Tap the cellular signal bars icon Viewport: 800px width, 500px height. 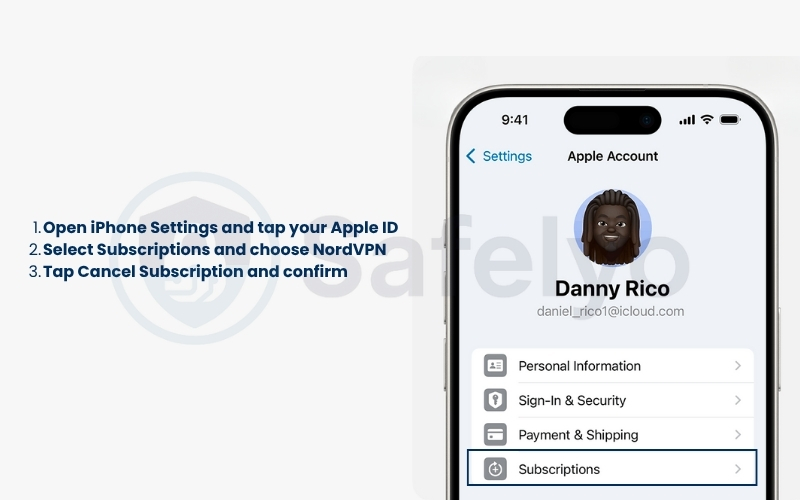click(687, 120)
